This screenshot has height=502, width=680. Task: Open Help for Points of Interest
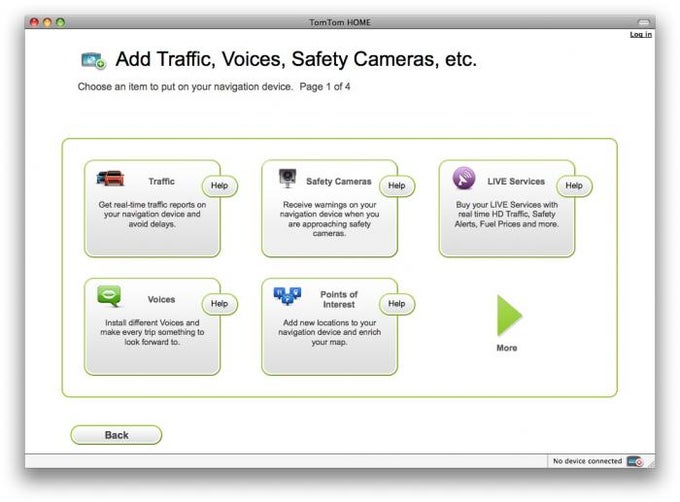[397, 303]
